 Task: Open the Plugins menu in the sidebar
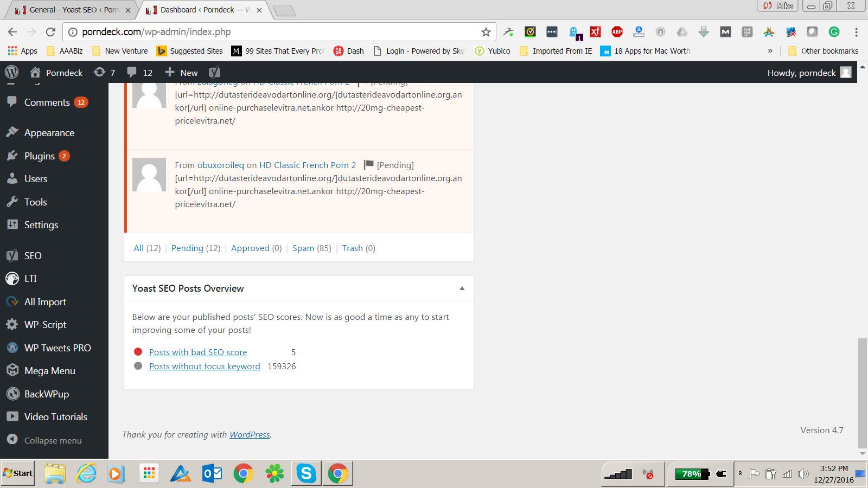40,156
